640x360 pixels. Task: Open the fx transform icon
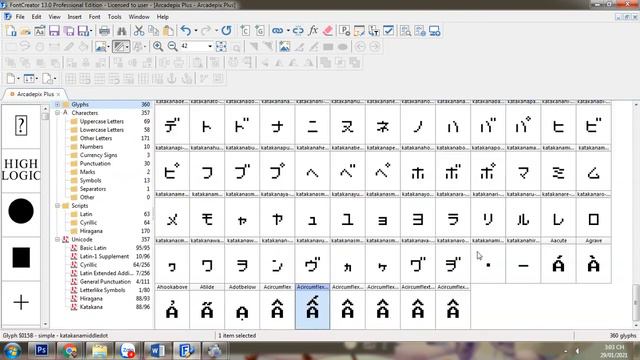(313, 31)
